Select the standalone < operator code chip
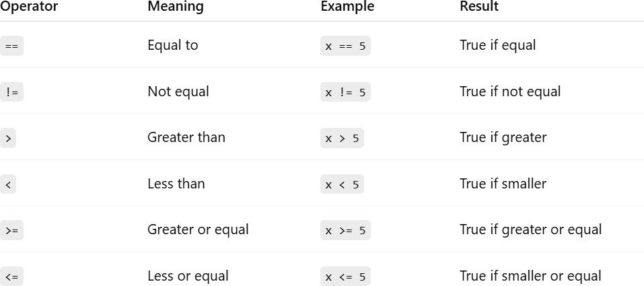 pos(8,184)
